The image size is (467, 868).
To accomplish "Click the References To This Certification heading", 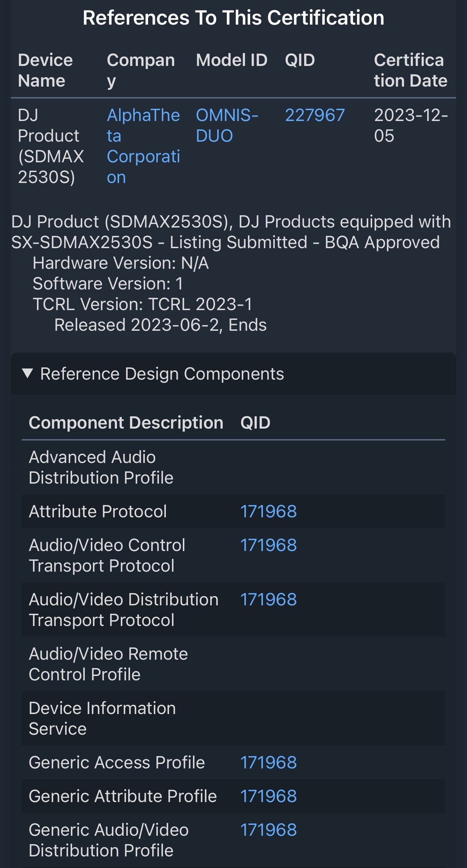I will (233, 18).
